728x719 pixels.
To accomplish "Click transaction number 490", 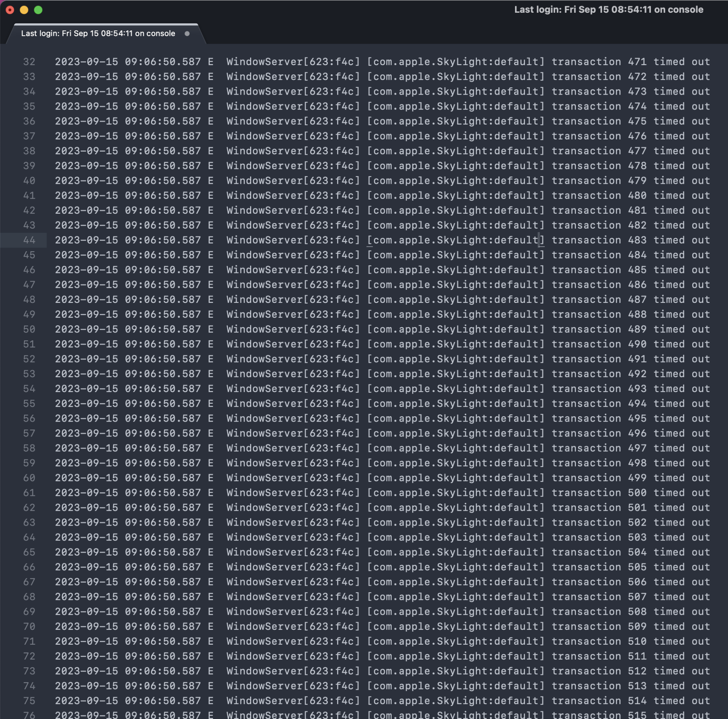I will (637, 344).
